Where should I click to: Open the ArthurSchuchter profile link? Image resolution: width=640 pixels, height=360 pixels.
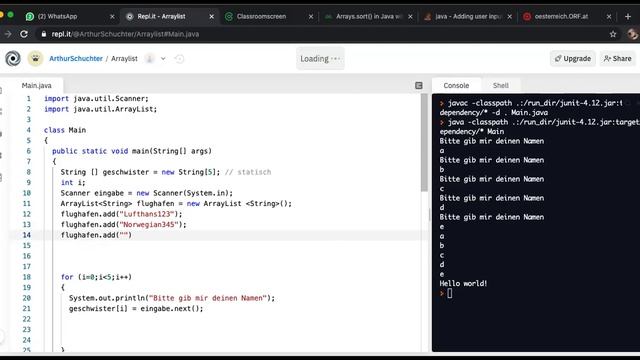(76, 59)
